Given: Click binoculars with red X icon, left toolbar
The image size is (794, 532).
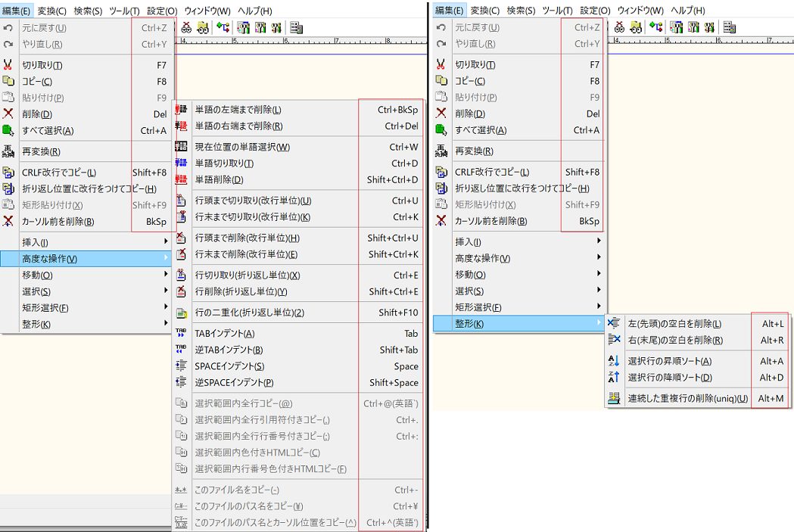Looking at the screenshot, I should [186, 28].
